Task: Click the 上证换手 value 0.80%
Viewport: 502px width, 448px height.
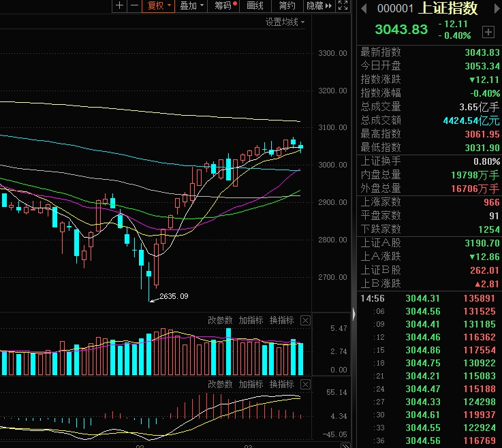Action: click(x=486, y=161)
